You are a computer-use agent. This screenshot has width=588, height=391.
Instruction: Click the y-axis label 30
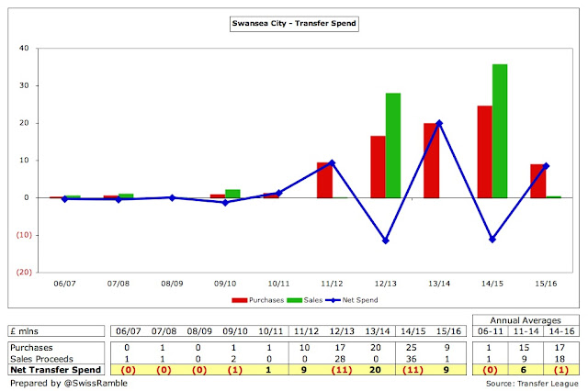pyautogui.click(x=24, y=85)
